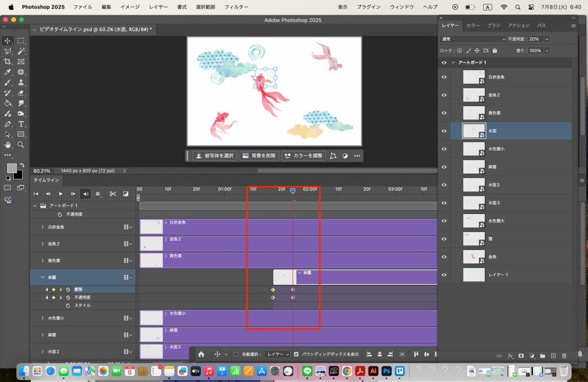Click the timeline playhead marker

coord(293,190)
